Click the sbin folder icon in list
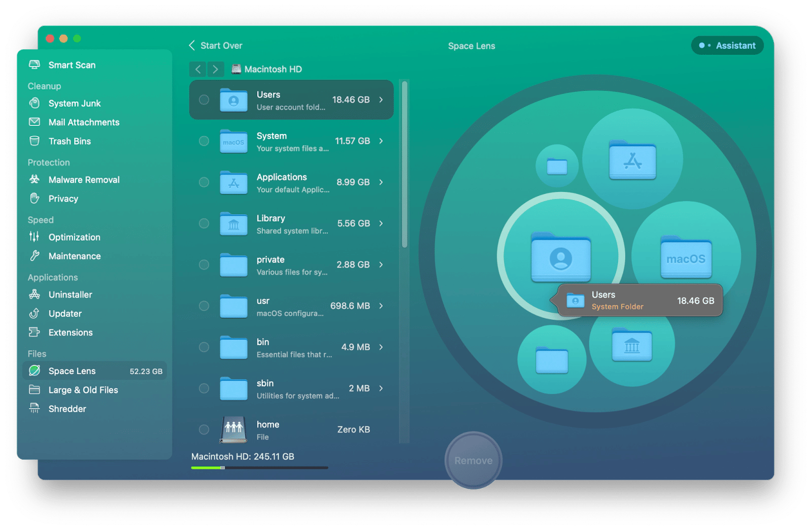The image size is (812, 530). coord(233,388)
